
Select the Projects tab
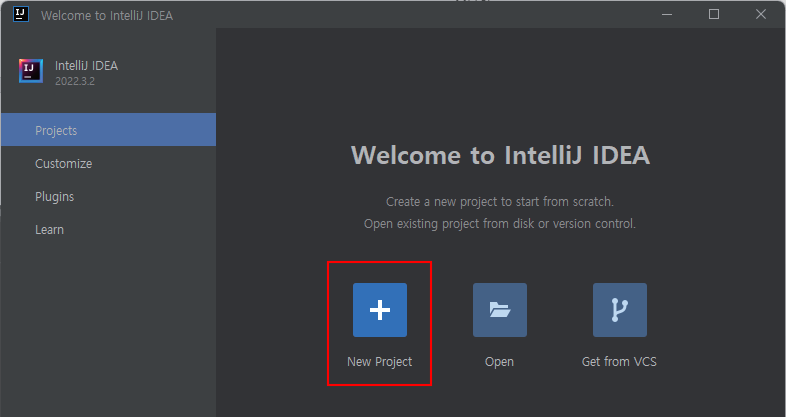pos(108,130)
